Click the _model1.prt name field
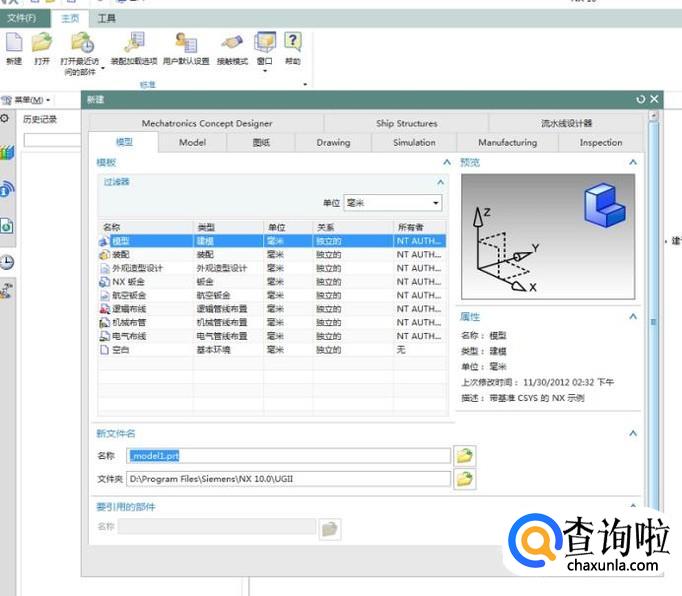This screenshot has width=682, height=596. tap(288, 456)
